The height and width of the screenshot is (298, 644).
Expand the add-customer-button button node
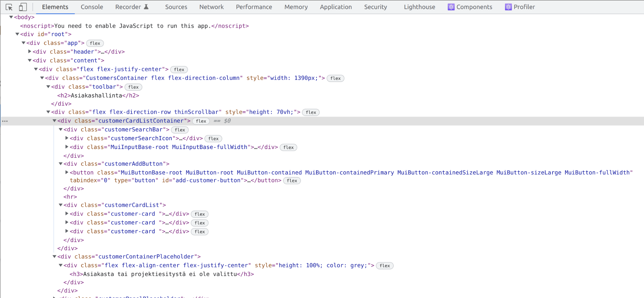67,172
